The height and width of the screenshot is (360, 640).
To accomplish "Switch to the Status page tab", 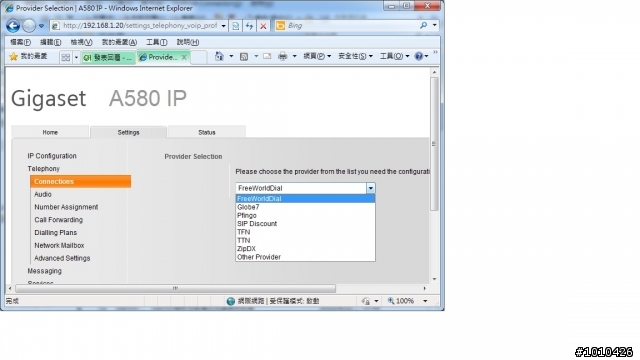I will (207, 132).
